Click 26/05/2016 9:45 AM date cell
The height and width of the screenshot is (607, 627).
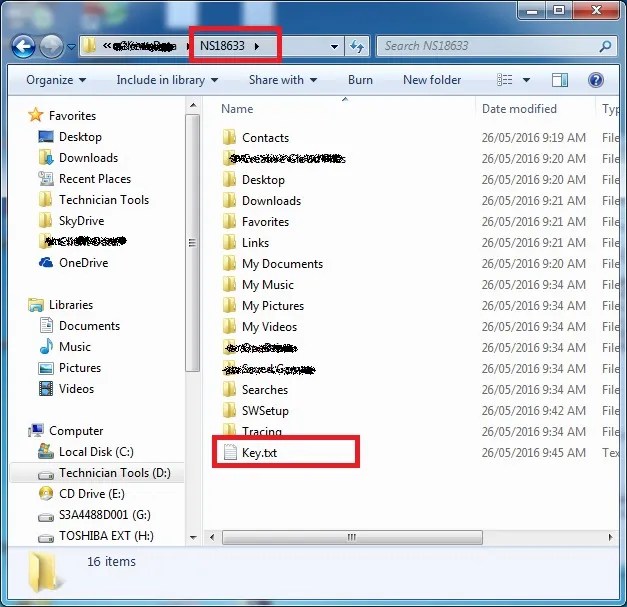533,453
